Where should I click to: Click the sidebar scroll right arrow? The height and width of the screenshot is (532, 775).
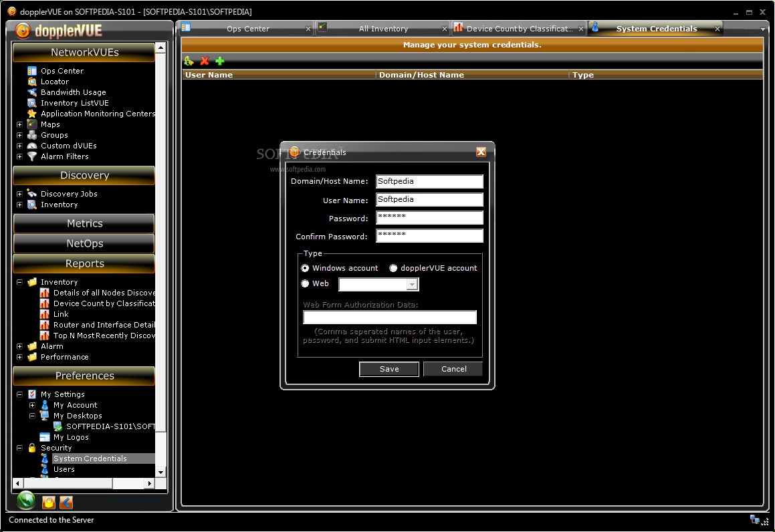pyautogui.click(x=150, y=483)
